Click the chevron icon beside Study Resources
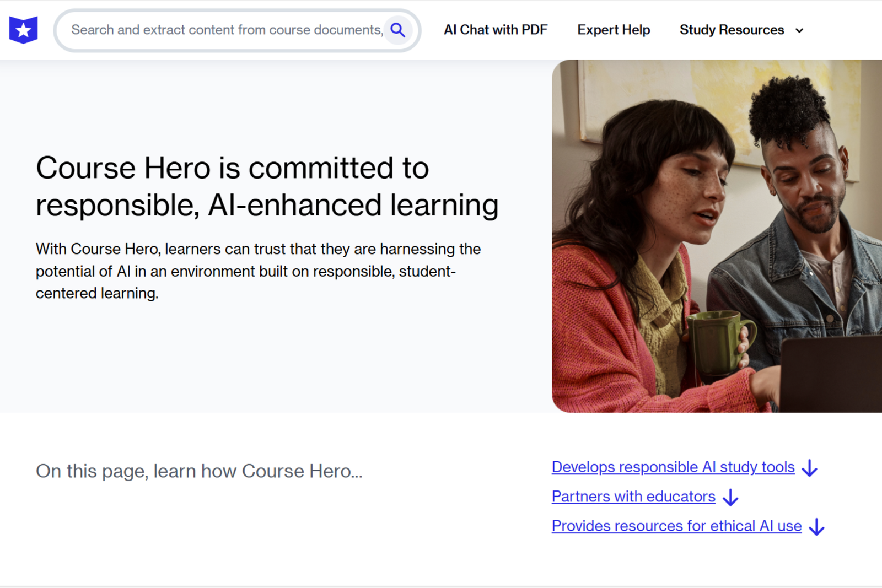The width and height of the screenshot is (882, 588). pyautogui.click(x=800, y=31)
